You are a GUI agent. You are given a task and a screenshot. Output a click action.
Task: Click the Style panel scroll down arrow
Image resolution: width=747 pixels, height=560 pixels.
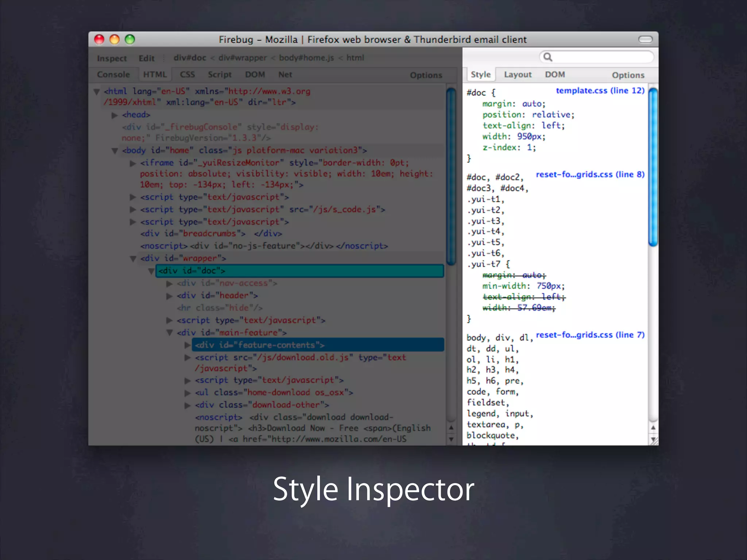tap(653, 439)
